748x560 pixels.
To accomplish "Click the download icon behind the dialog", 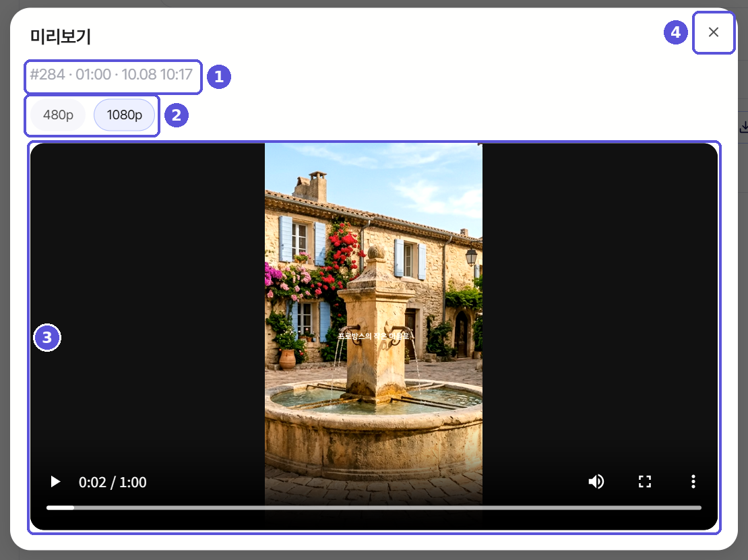I will click(744, 127).
